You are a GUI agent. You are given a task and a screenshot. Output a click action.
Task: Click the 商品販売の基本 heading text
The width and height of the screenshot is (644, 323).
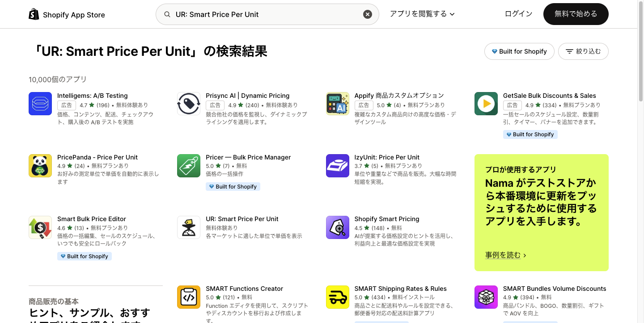54,302
